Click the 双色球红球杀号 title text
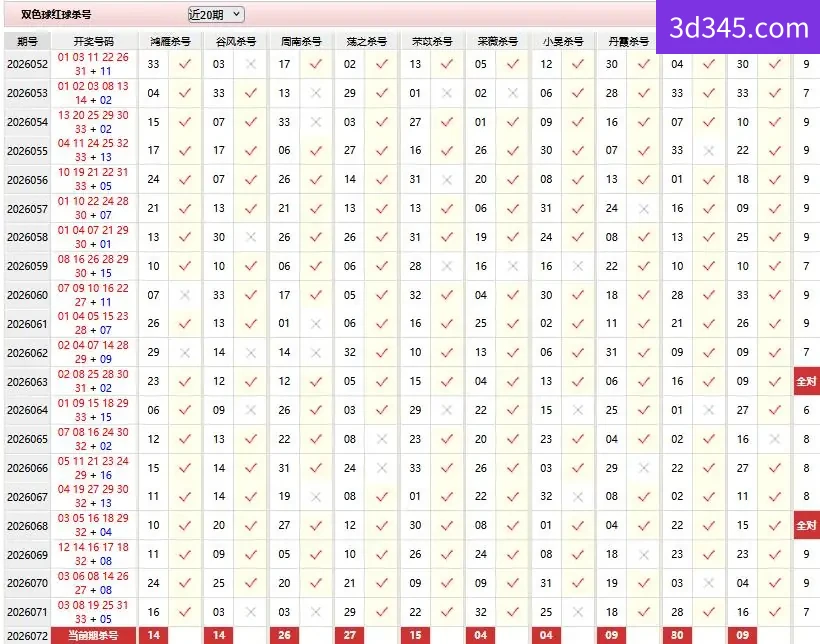Viewport: 820px width, 644px height. [56, 15]
